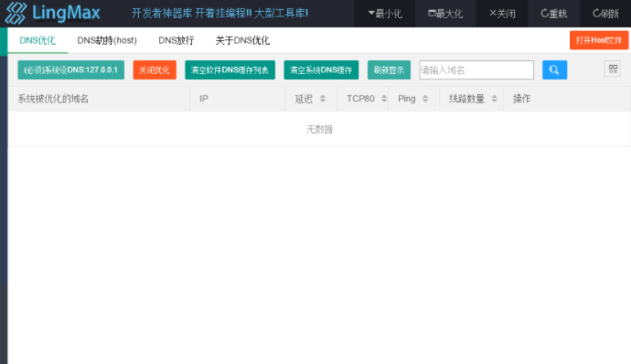Click 清空软件DNS缓存列表 button

coord(230,70)
